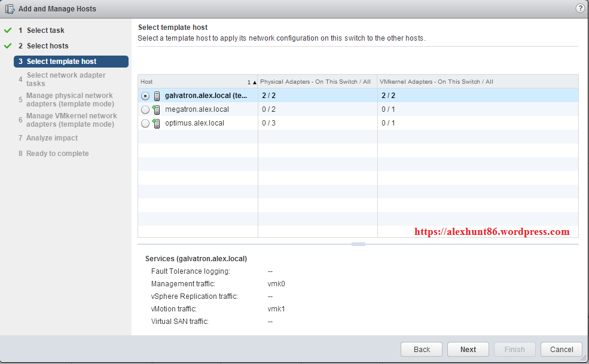Click the green checkmark beside Select hosts

(8, 46)
